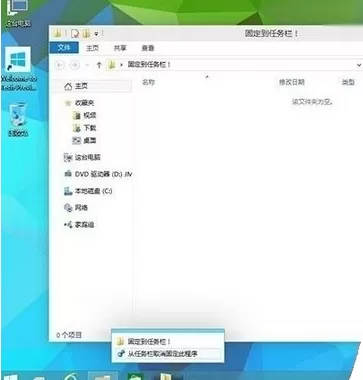Sort by the 类型 column header
This screenshot has height=380, width=363.
click(x=348, y=82)
